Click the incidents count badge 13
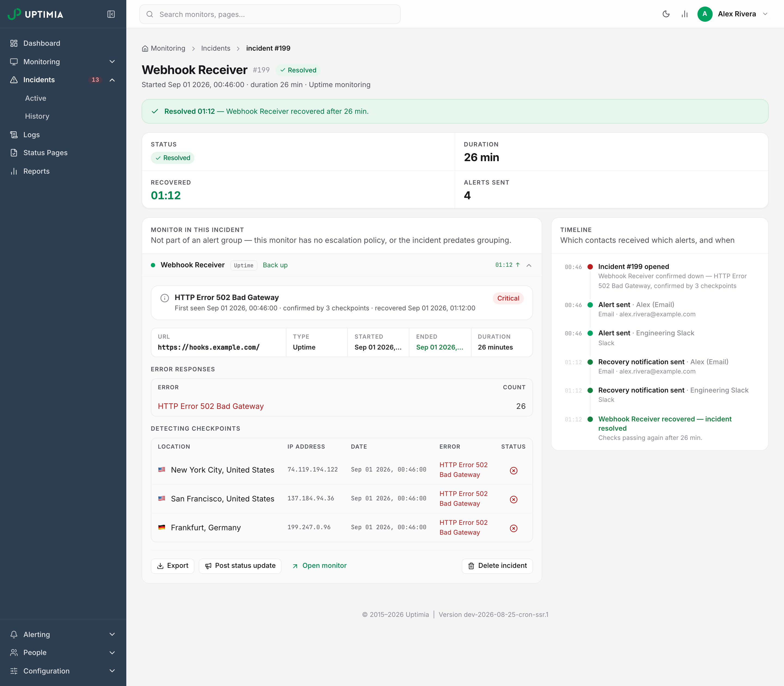Screen dimensions: 784x686 [x=95, y=80]
